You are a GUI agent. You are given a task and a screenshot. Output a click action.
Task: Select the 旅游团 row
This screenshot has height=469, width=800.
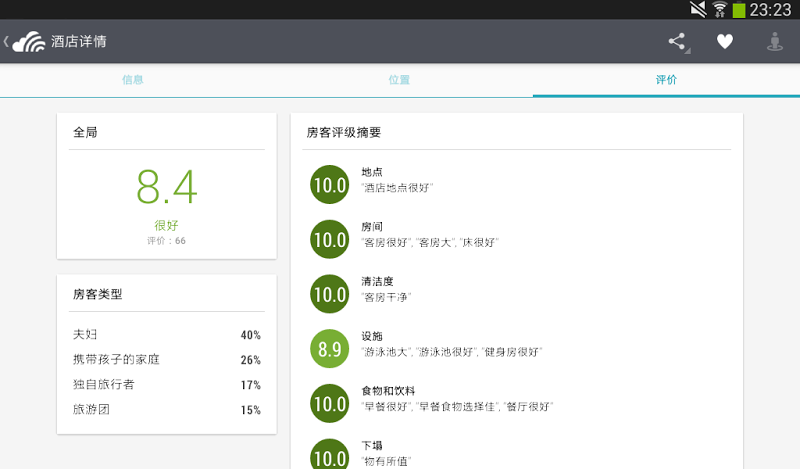(x=167, y=410)
